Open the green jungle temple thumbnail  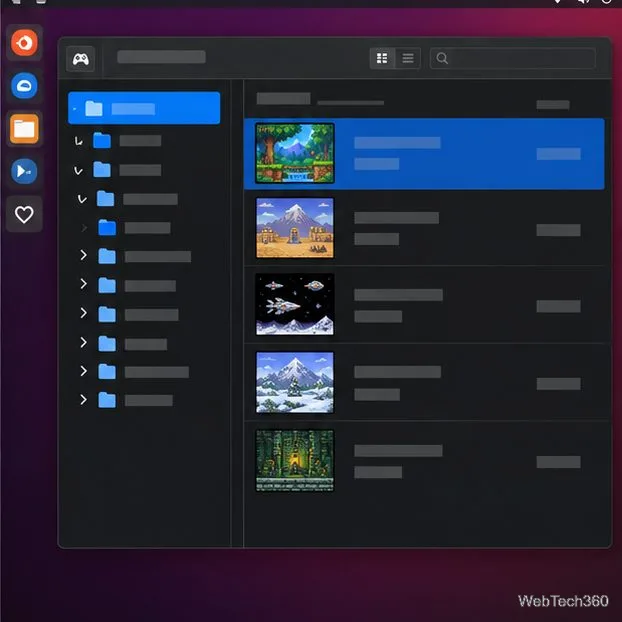point(295,461)
